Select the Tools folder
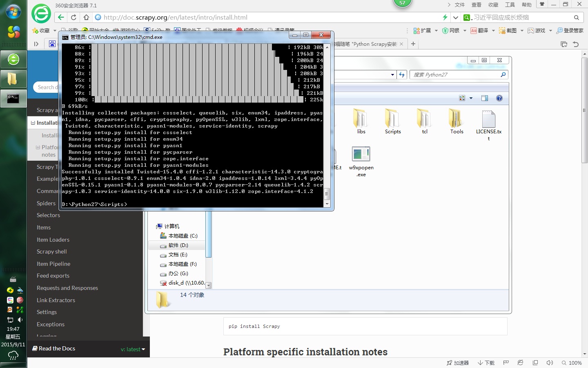Image resolution: width=588 pixels, height=368 pixels. click(457, 121)
